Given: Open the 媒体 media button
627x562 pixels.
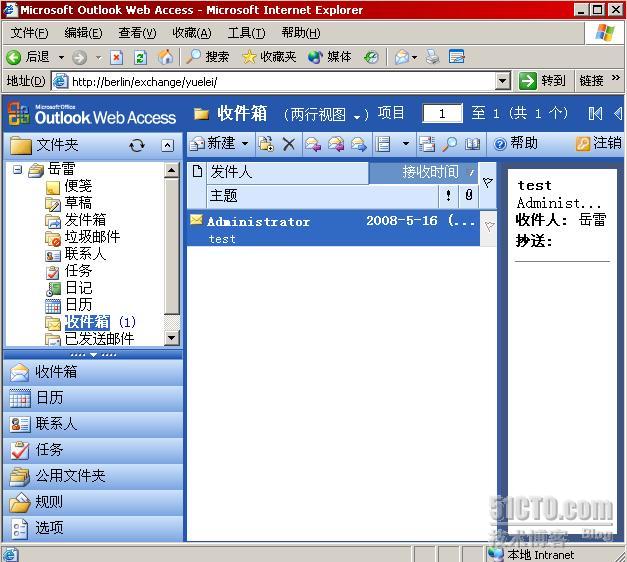Looking at the screenshot, I should [x=330, y=57].
